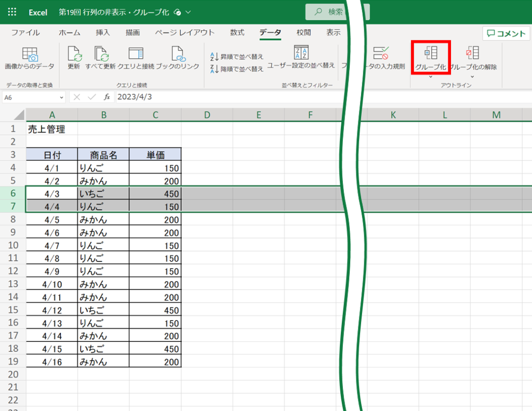Expand the Group (グループ化) dropdown arrow
The height and width of the screenshot is (411, 532).
431,77
